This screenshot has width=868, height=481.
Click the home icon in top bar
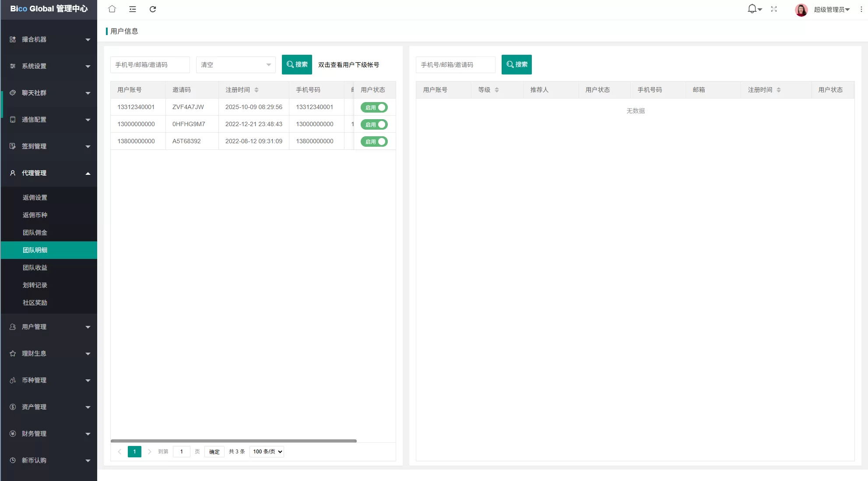click(x=112, y=9)
